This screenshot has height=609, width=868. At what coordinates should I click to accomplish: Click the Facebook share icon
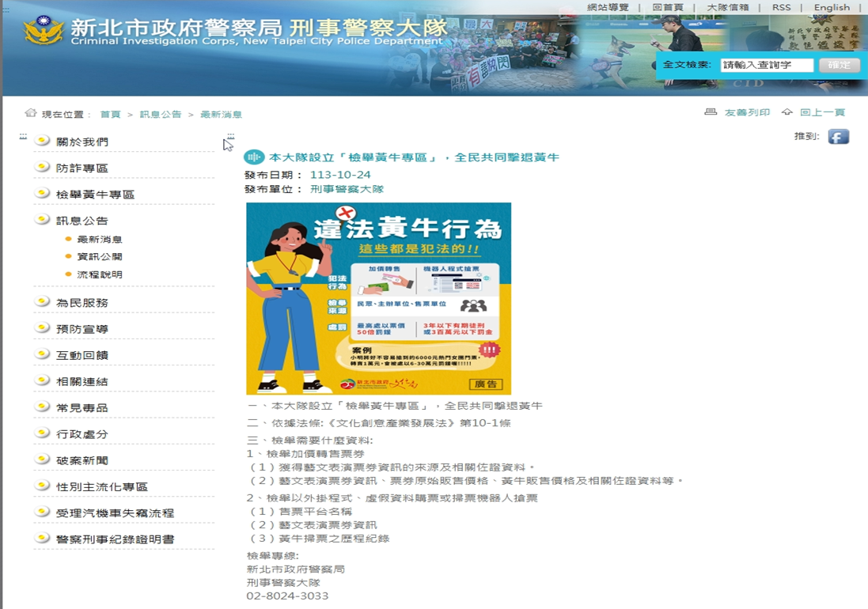coord(838,137)
